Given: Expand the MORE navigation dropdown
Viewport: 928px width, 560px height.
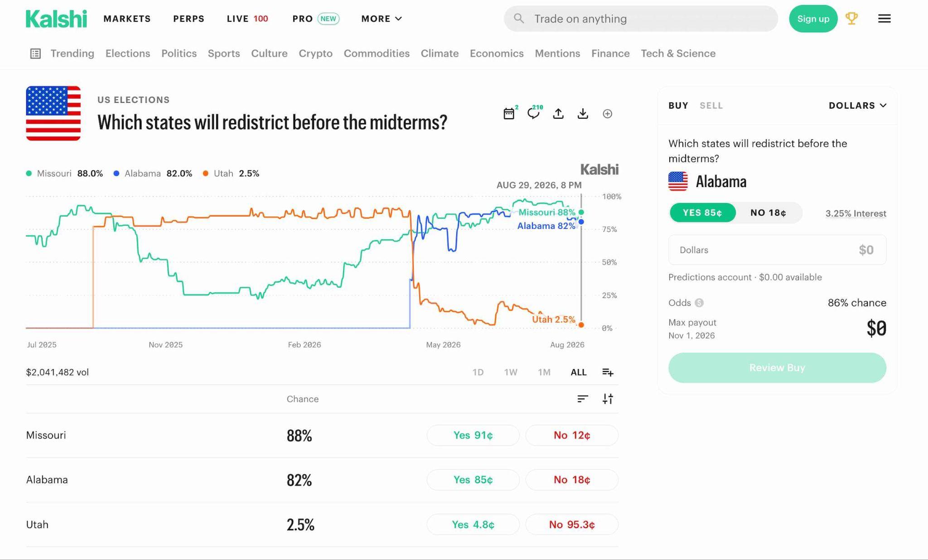Looking at the screenshot, I should click(382, 19).
